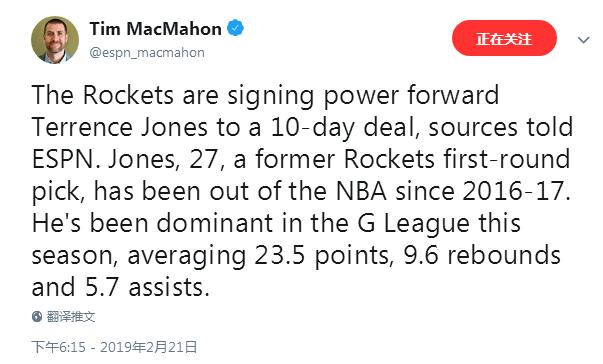Click 2016-17 in the tweet text
603x364 pixels.
513,191
